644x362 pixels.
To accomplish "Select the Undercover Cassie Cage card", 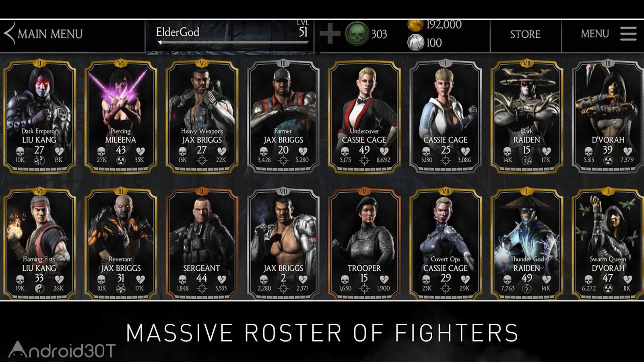I will click(364, 117).
